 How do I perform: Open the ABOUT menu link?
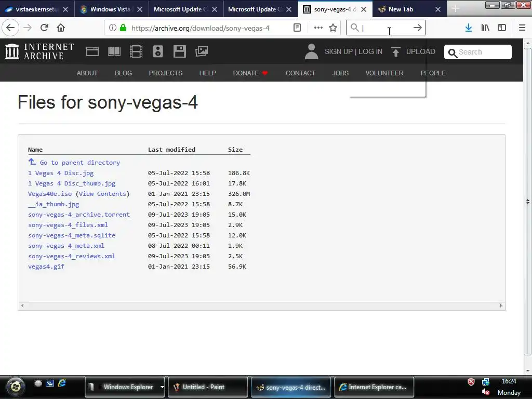pos(87,73)
